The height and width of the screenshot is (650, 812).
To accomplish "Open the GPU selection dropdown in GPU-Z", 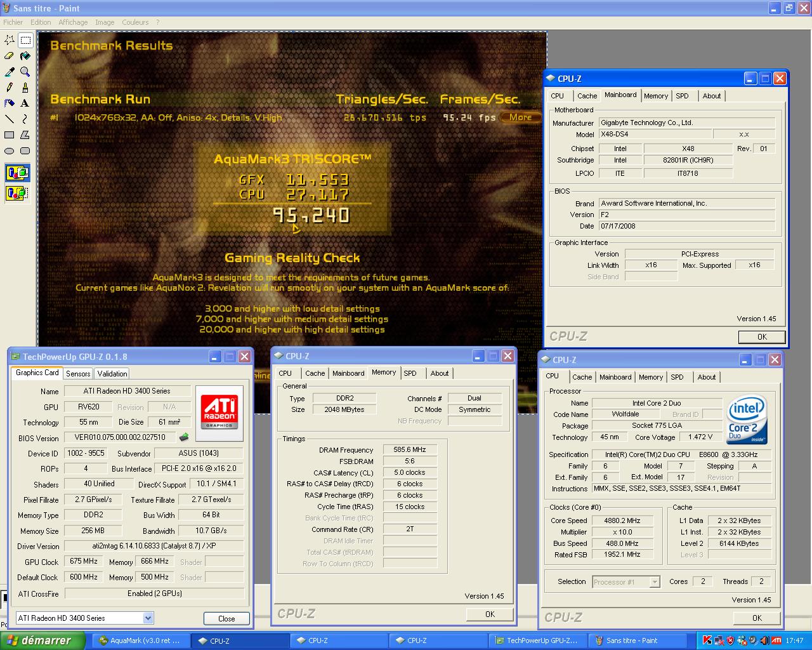I will coord(85,618).
